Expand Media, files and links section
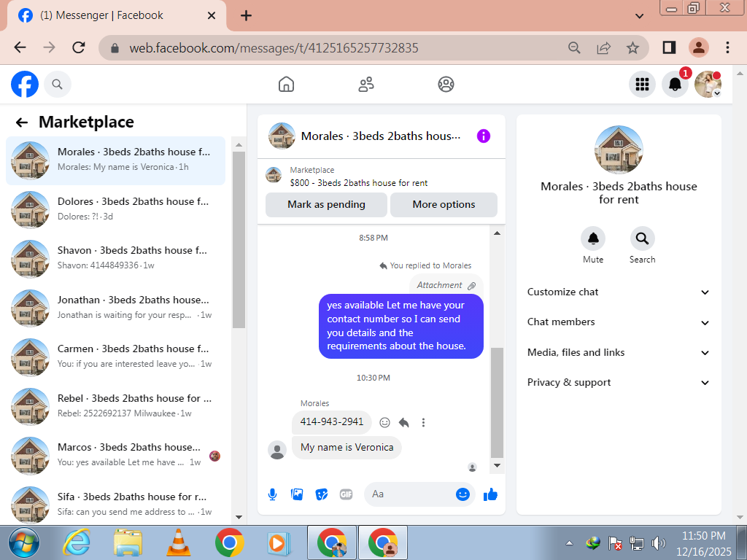This screenshot has height=560, width=747. click(x=619, y=353)
